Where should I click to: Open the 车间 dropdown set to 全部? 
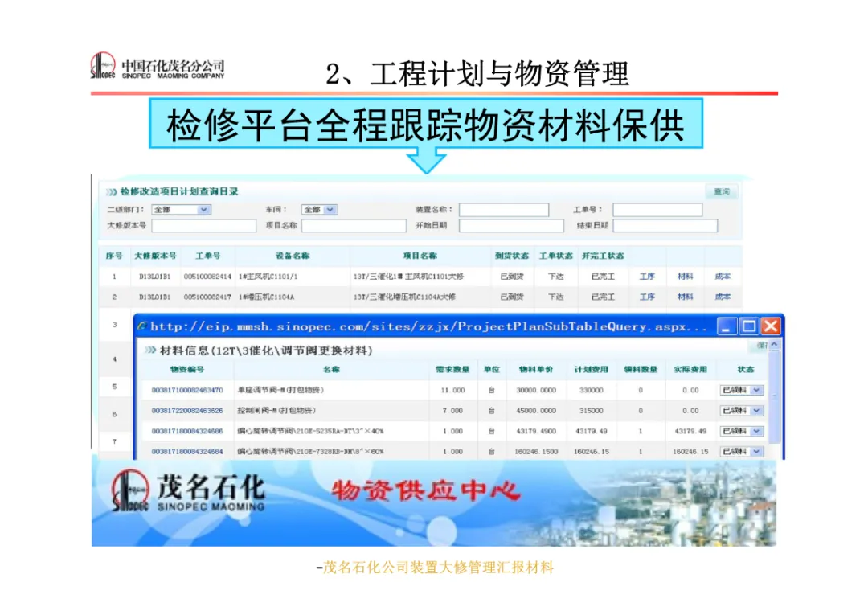pyautogui.click(x=319, y=210)
